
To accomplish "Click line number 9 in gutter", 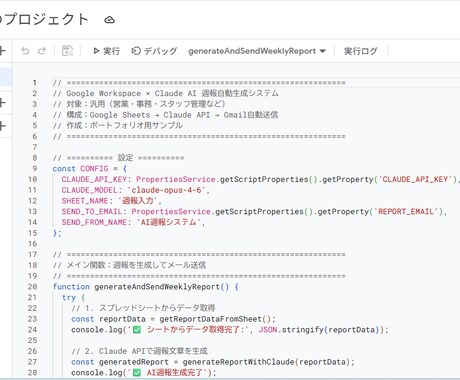I will click(35, 169).
